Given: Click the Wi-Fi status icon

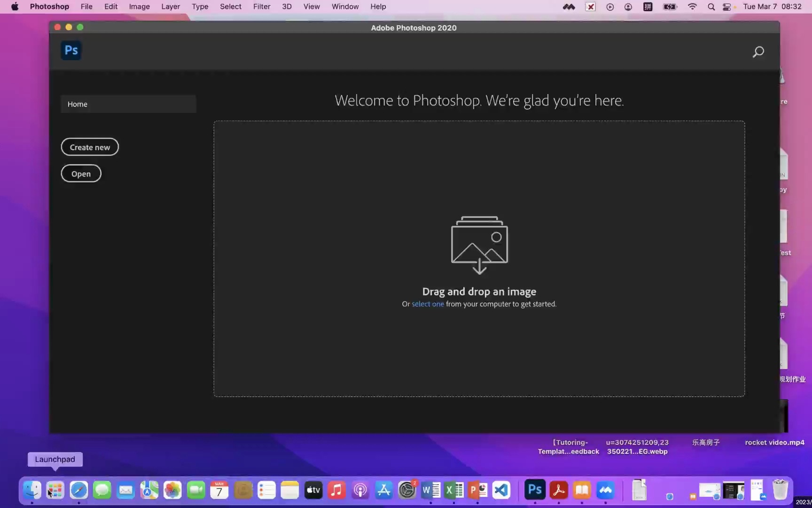Looking at the screenshot, I should click(x=692, y=7).
